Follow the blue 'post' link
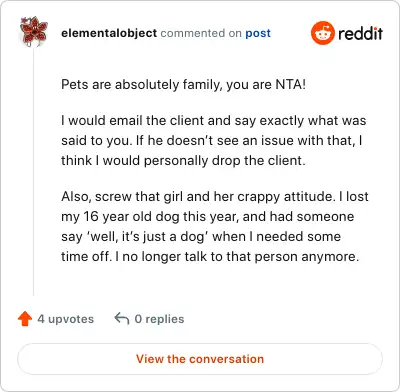Screen dimensions: 400x392 point(258,33)
